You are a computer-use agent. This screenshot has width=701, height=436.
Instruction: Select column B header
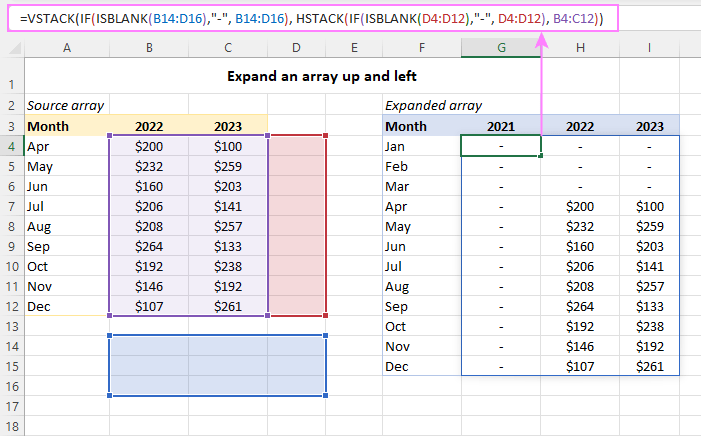[149, 48]
